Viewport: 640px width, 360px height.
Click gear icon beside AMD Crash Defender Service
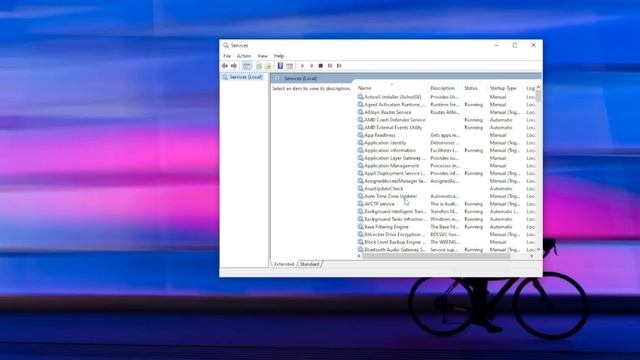360,120
